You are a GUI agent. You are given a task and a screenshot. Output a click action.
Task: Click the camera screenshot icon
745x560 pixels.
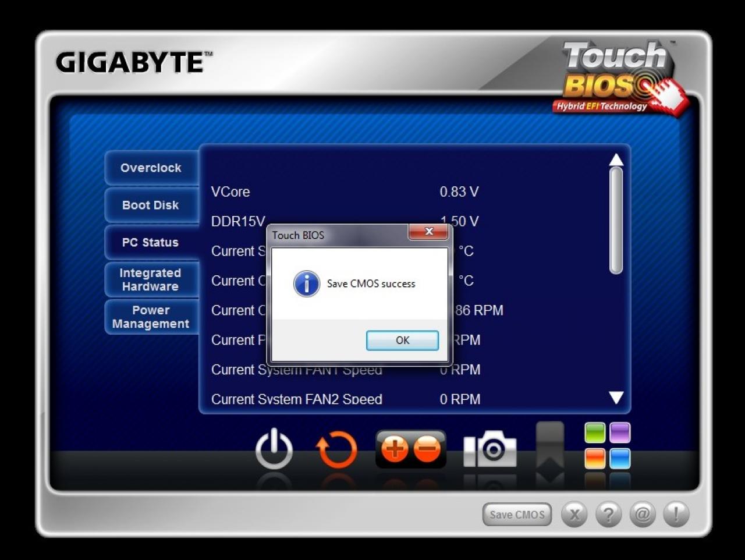point(490,449)
